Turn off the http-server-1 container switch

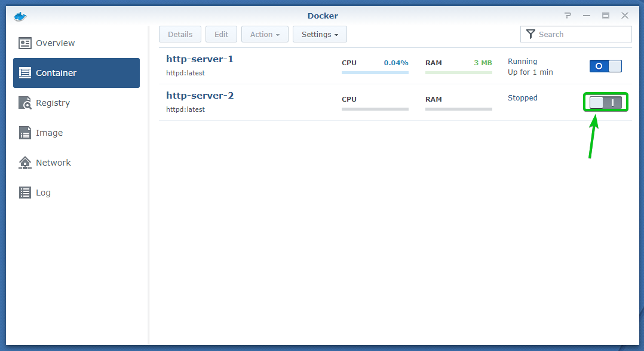tap(605, 66)
